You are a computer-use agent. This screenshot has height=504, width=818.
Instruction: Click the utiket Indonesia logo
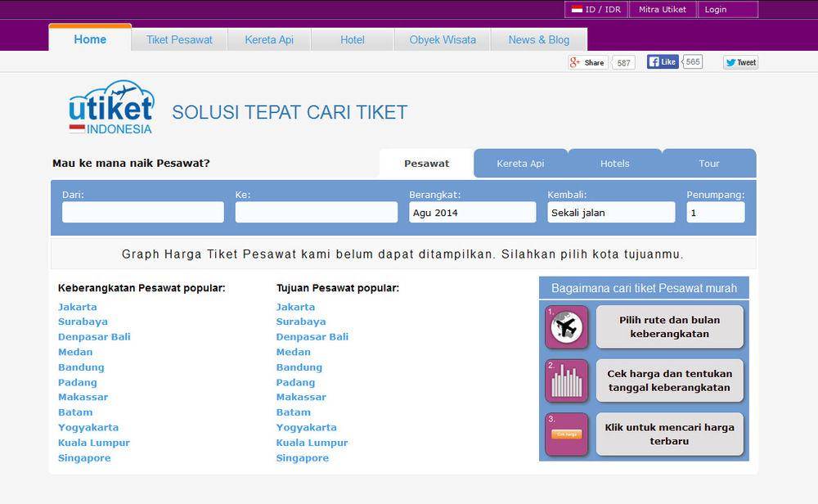click(111, 107)
